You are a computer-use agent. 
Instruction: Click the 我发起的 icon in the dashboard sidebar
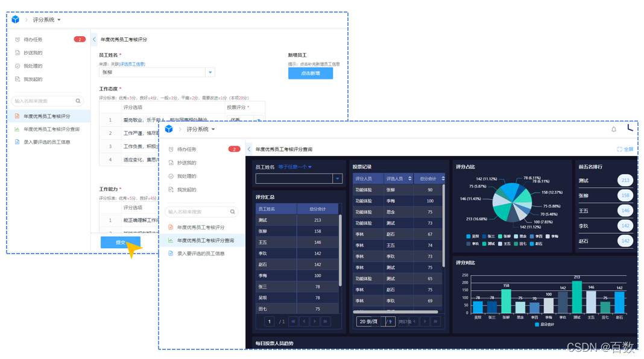(171, 190)
